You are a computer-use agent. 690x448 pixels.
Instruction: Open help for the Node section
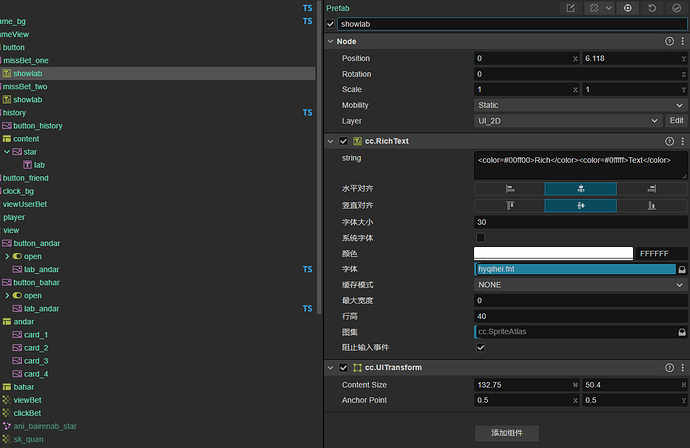(669, 41)
